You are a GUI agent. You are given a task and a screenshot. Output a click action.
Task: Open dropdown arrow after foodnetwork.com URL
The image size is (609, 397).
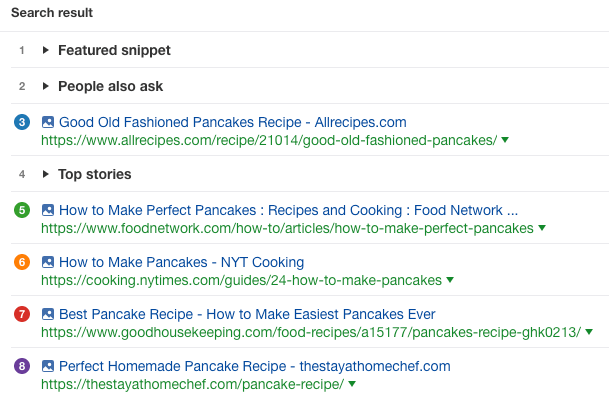click(542, 228)
